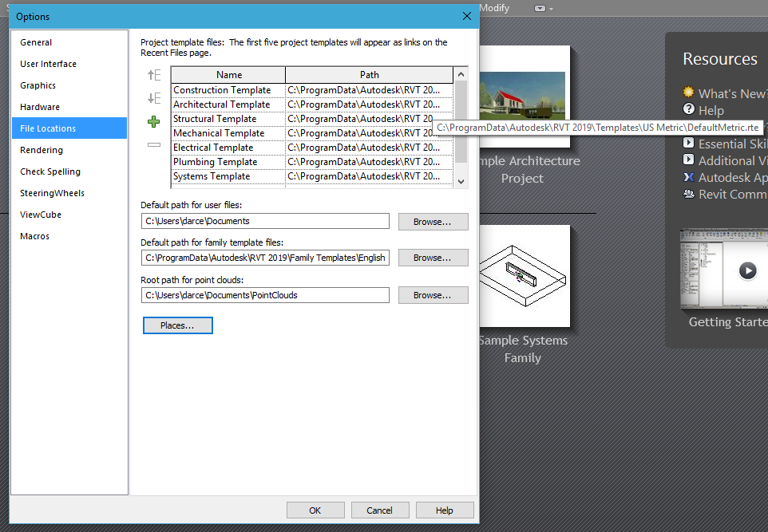
Task: Remove a template using the minus icon
Action: click(x=155, y=144)
